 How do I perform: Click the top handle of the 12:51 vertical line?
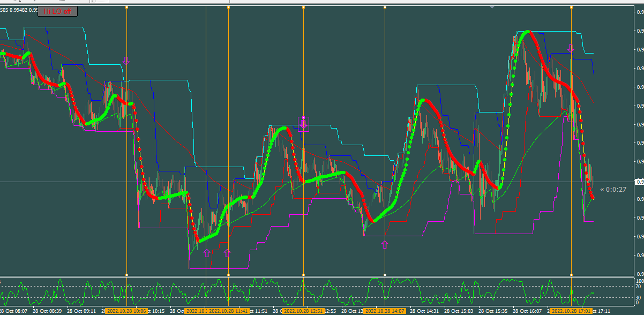point(303,7)
